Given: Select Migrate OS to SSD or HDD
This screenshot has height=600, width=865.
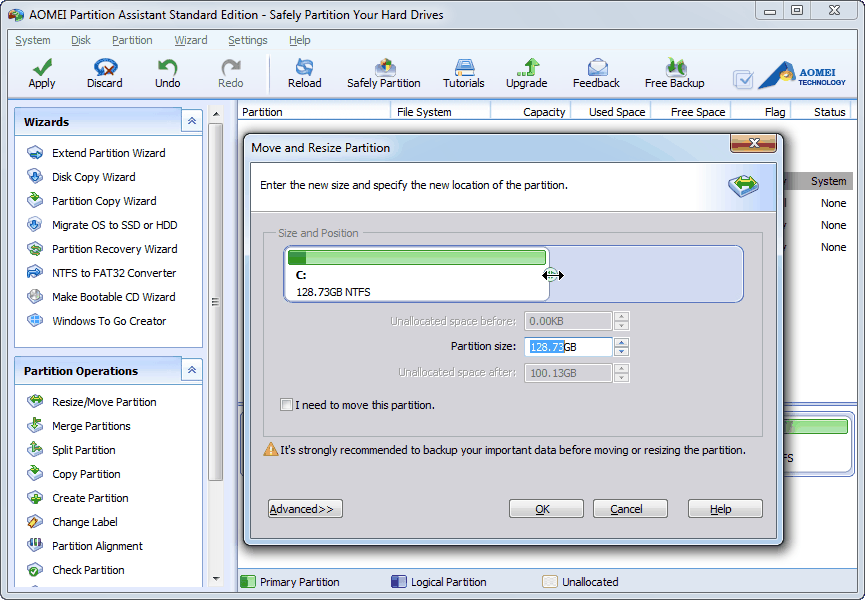Looking at the screenshot, I should tap(115, 225).
